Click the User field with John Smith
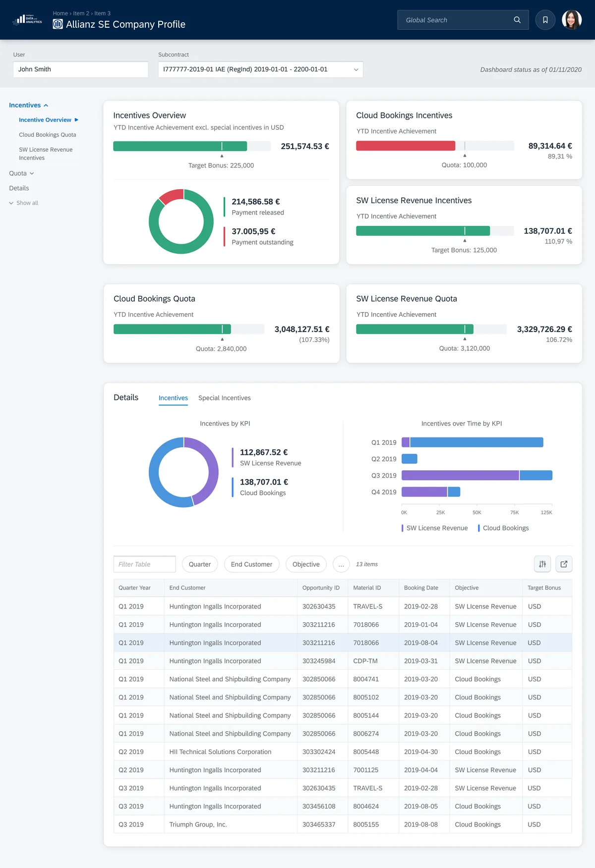595x868 pixels. point(81,69)
